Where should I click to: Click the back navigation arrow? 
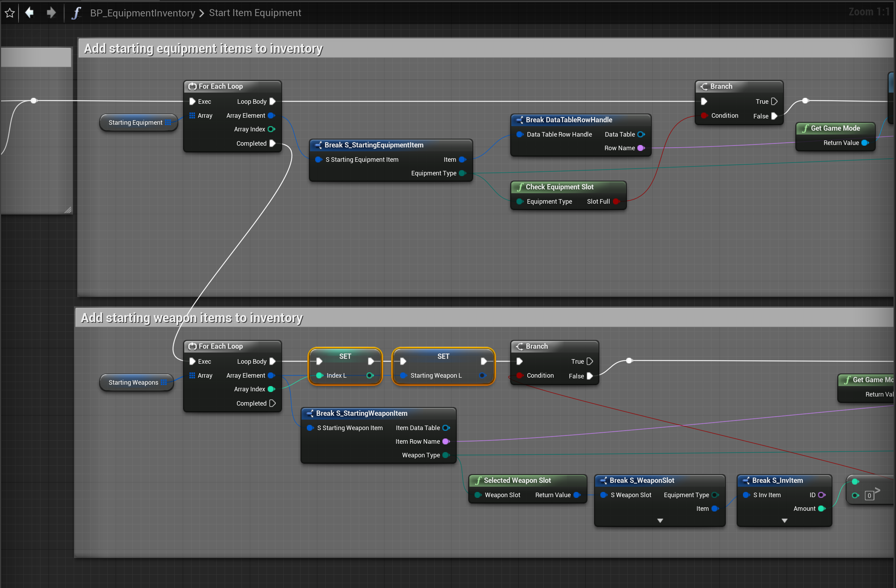pos(29,13)
